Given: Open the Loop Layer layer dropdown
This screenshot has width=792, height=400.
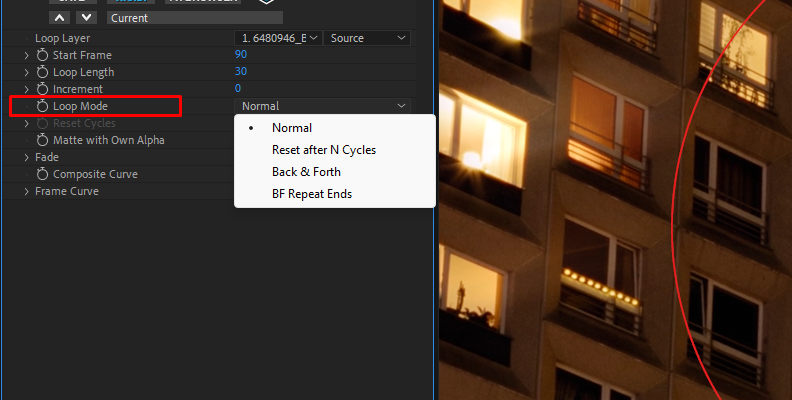Looking at the screenshot, I should (278, 38).
